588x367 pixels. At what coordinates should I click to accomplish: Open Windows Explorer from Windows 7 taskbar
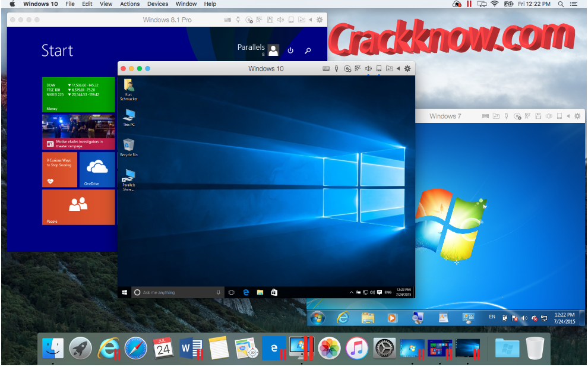pos(368,318)
